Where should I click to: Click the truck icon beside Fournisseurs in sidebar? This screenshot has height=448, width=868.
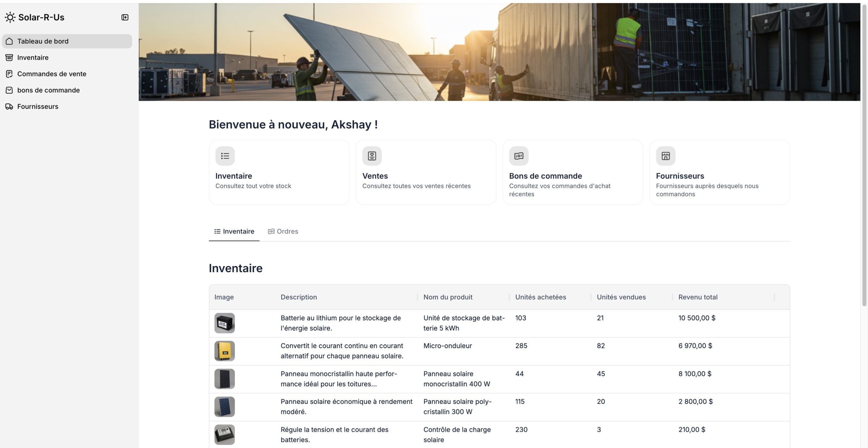click(9, 106)
